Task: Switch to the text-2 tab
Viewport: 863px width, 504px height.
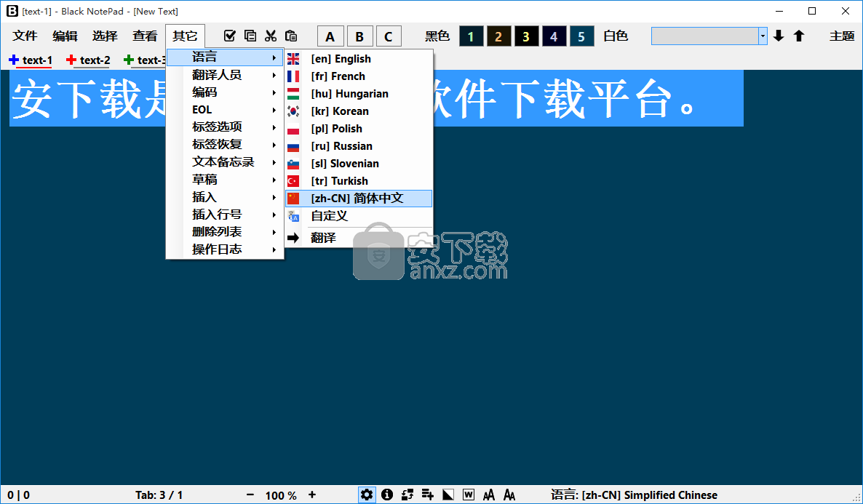Action: [95, 60]
